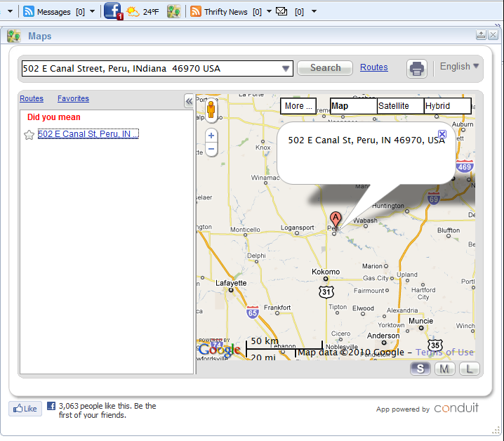Viewport: 504px width, 441px height.
Task: Click the Facebook icon beside like count
Action: [51, 406]
